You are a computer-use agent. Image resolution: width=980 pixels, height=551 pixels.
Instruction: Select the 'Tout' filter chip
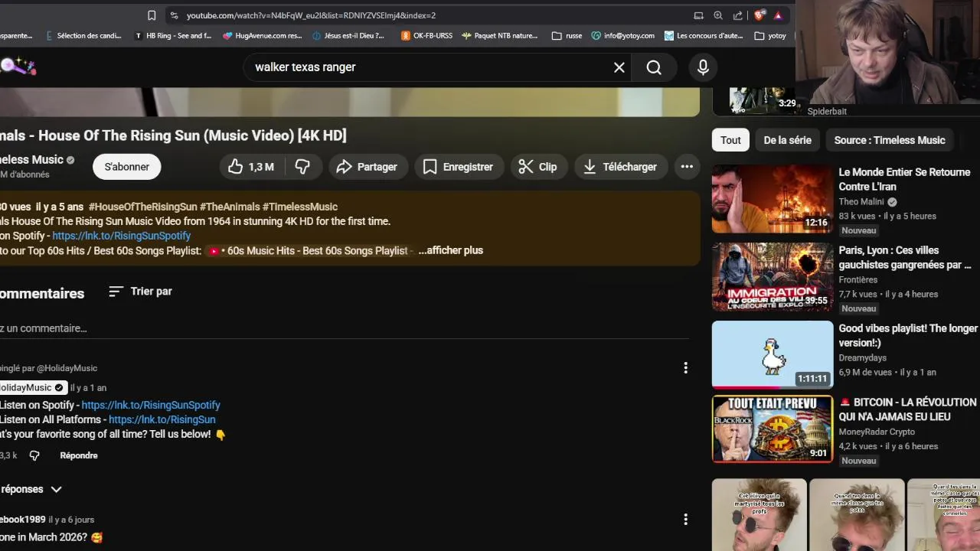[730, 140]
